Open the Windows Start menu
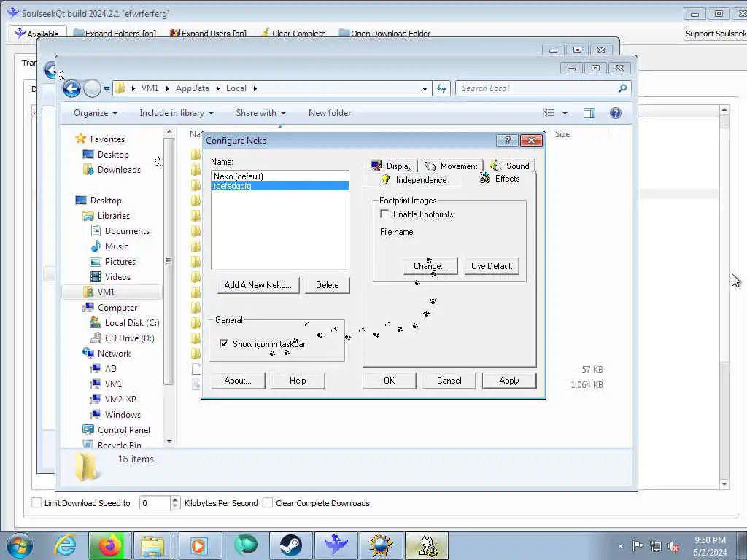747x560 pixels. pos(20,545)
